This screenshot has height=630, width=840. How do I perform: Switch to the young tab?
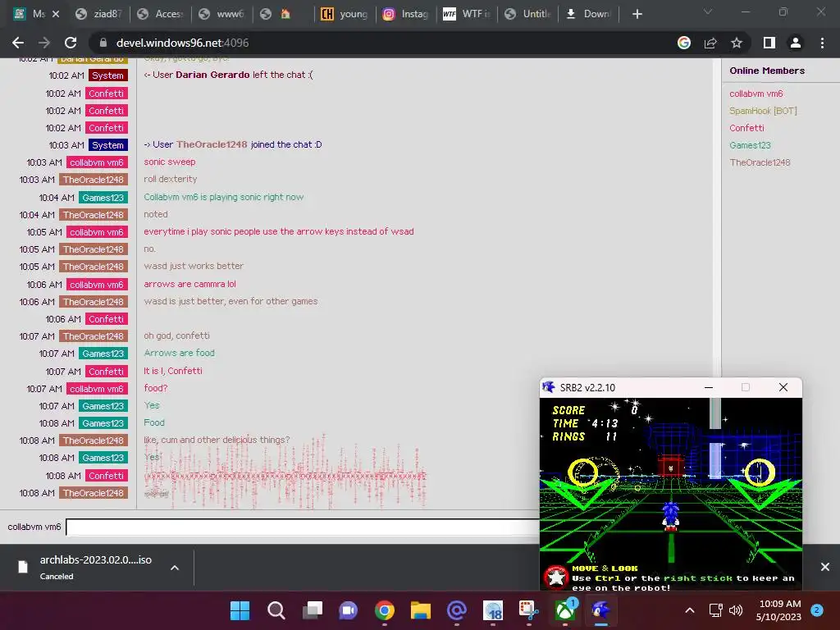tap(345, 14)
